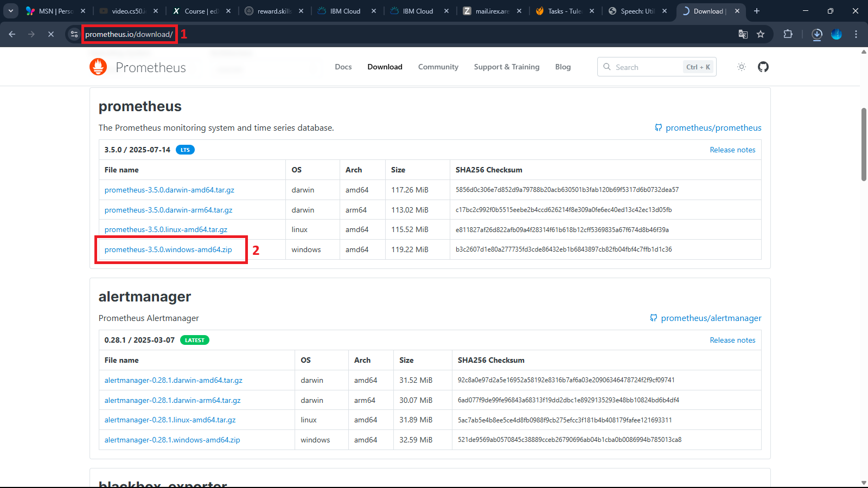868x488 pixels.
Task: Click the prometheus section heading
Action: coord(140,106)
